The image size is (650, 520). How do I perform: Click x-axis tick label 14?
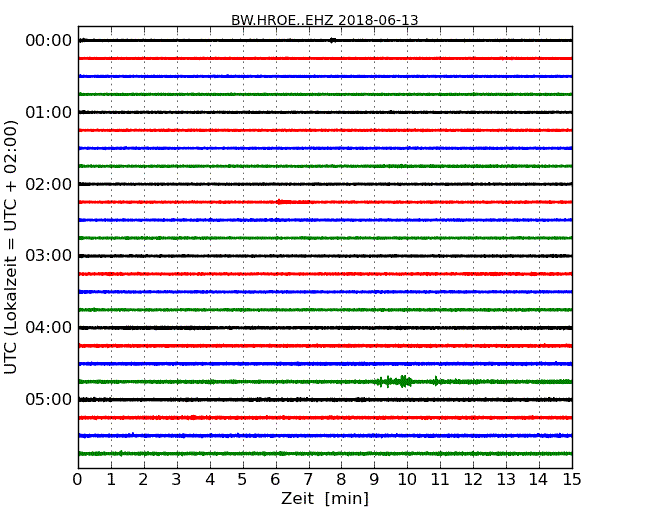pos(539,480)
